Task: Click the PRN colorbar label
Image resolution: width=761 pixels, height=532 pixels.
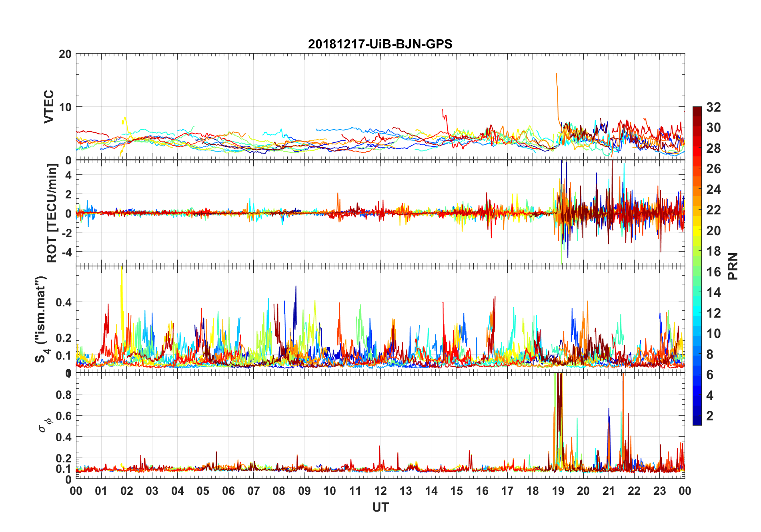Action: [x=733, y=266]
